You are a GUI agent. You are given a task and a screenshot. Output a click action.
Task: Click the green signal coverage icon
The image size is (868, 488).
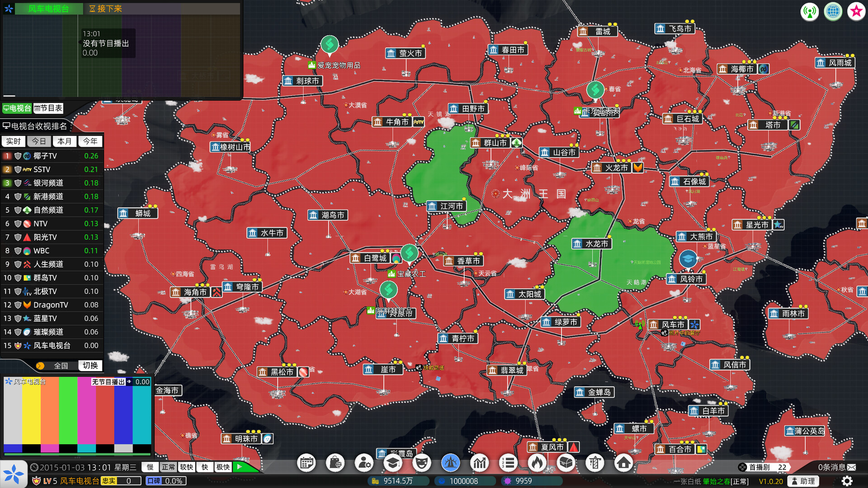coord(810,11)
